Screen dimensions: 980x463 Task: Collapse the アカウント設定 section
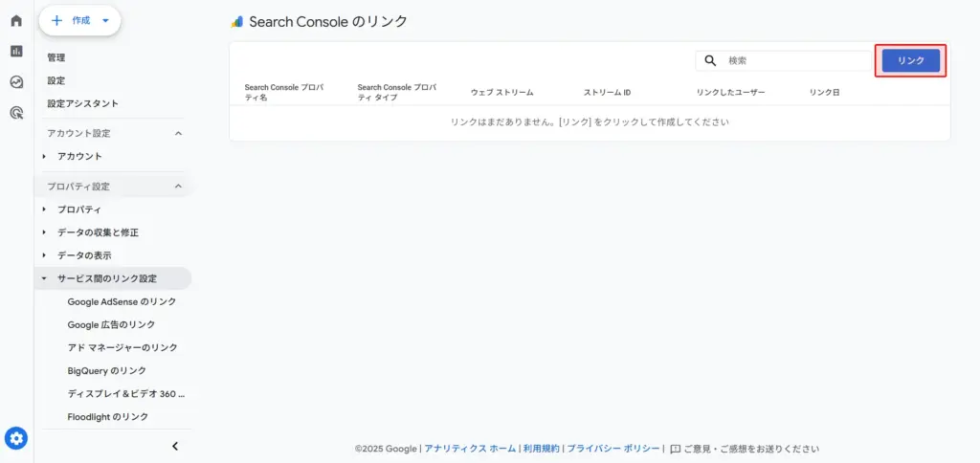click(x=178, y=133)
